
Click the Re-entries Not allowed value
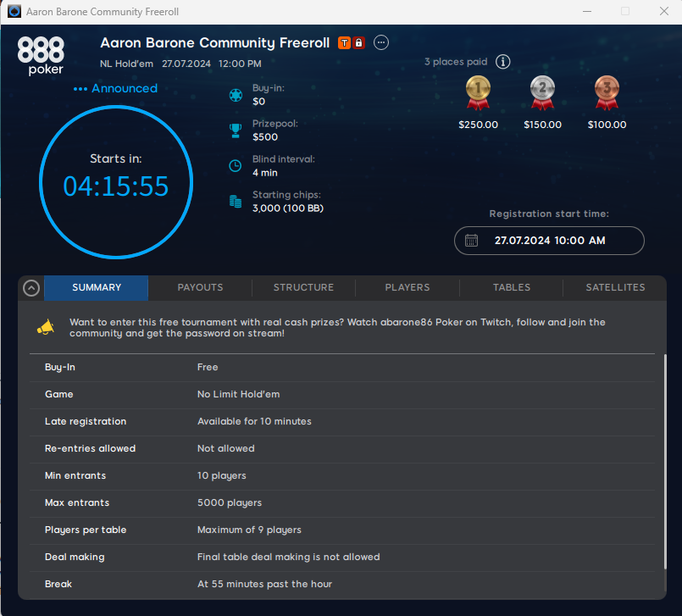pyautogui.click(x=225, y=448)
